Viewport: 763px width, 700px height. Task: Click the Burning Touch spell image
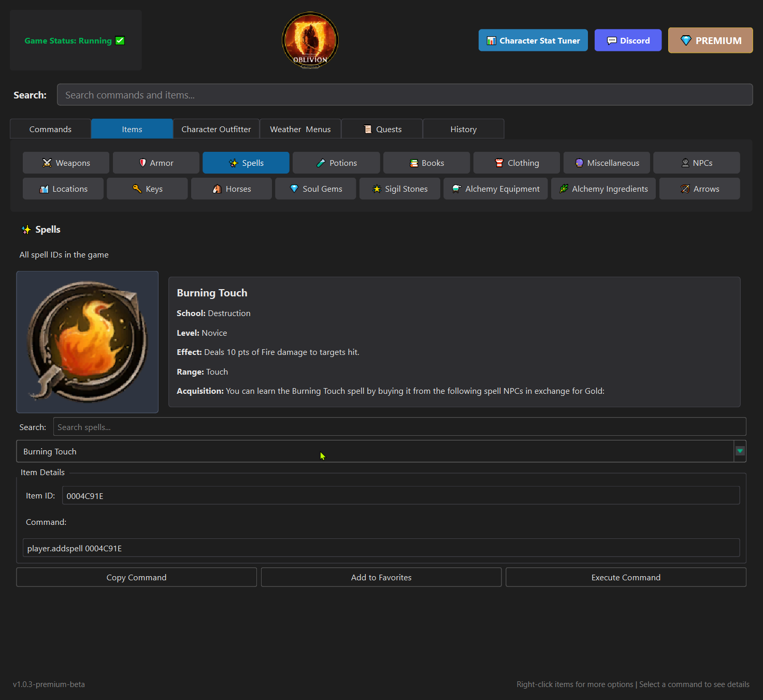pos(88,342)
